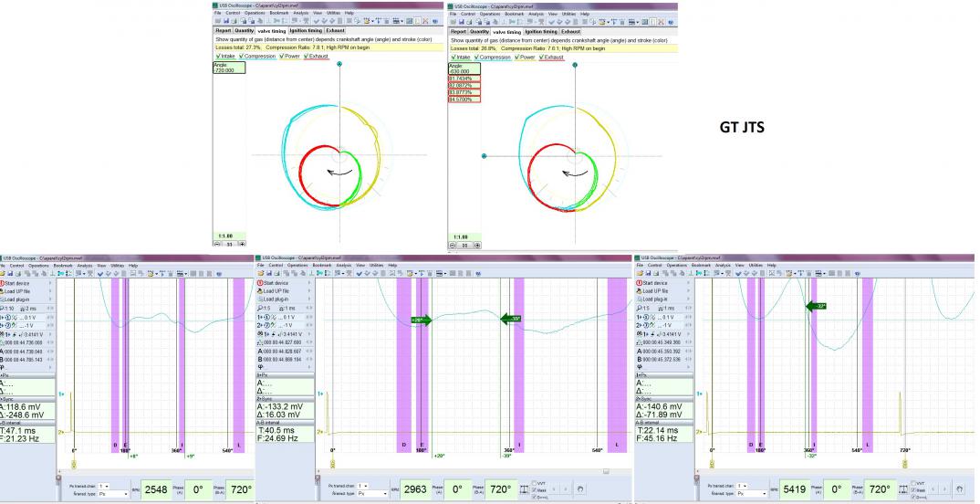Image resolution: width=980 pixels, height=504 pixels.
Task: Click Open folder icon in 2963 RPM window toolbar
Action: pos(261,273)
